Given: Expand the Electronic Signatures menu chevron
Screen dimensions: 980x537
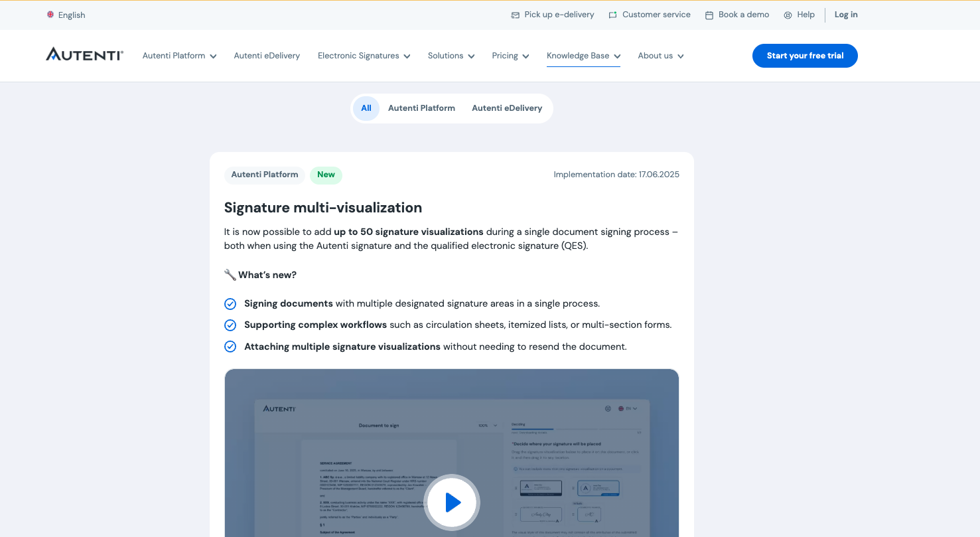Looking at the screenshot, I should click(x=407, y=56).
